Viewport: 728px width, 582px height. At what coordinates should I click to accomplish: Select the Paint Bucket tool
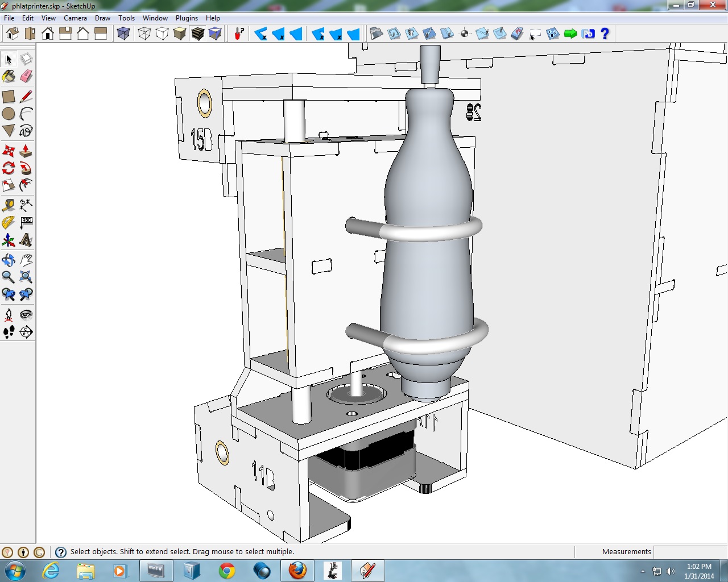click(x=9, y=76)
